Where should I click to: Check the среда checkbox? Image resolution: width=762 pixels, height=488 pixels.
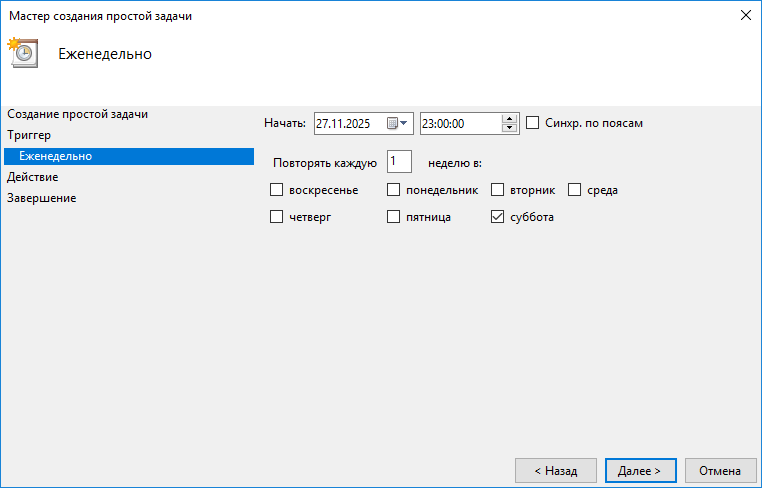coord(574,190)
